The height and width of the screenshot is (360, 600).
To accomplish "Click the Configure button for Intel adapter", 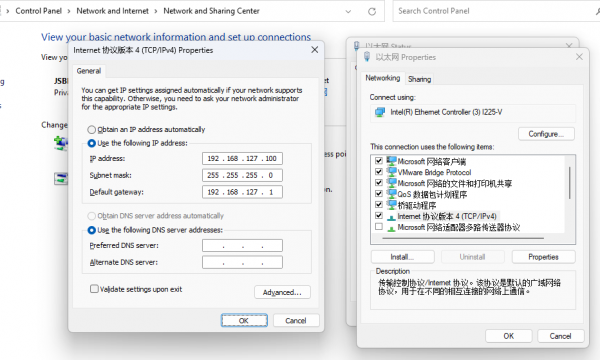I will click(x=546, y=134).
